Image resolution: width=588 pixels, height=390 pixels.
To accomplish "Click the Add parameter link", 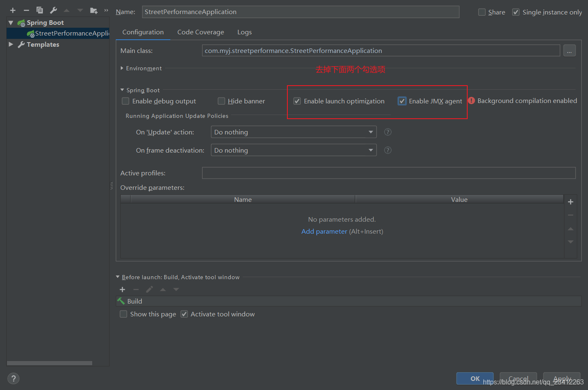I will [x=324, y=232].
